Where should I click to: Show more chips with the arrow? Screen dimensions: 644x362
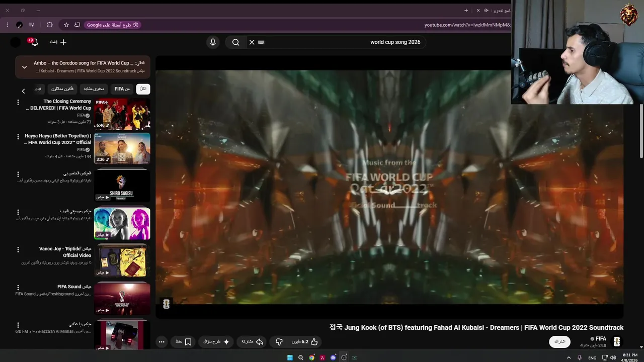tap(23, 91)
